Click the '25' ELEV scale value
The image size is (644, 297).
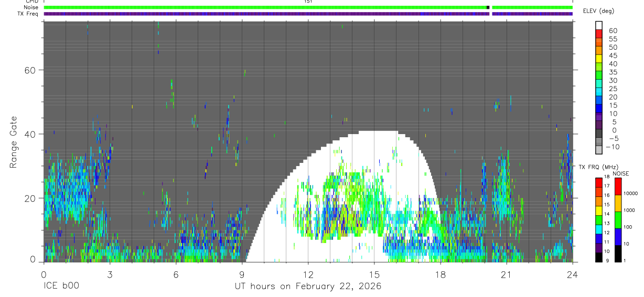613,89
